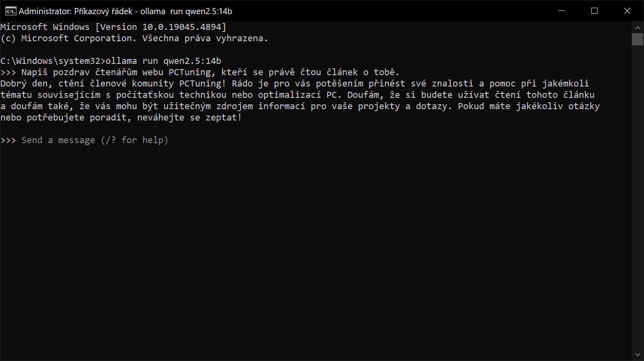Maximize the Command Prompt window
This screenshot has height=361, width=644.
(x=594, y=11)
